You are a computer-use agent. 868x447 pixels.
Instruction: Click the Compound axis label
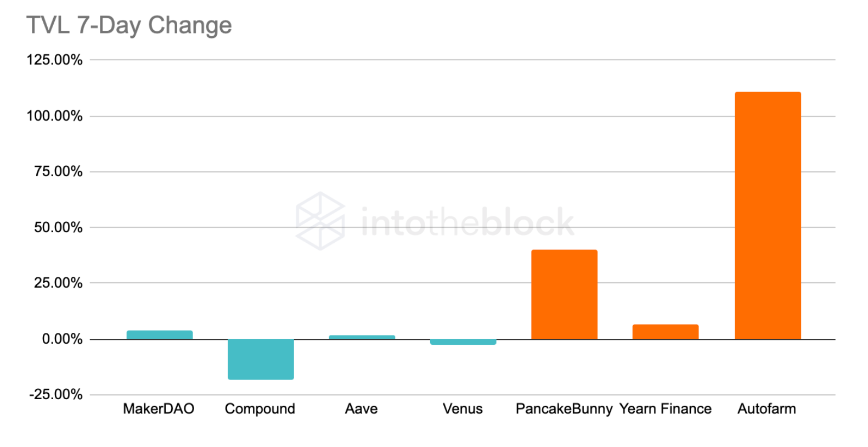pos(260,409)
